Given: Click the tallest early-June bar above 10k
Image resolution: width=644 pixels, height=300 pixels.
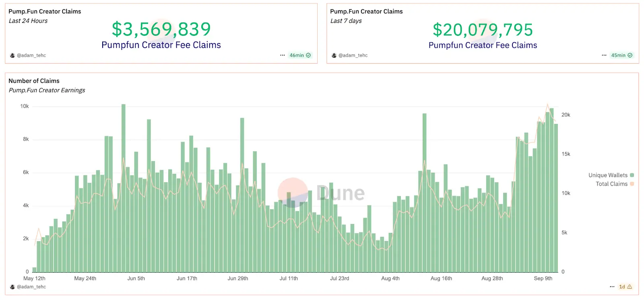Looking at the screenshot, I should pyautogui.click(x=124, y=188).
